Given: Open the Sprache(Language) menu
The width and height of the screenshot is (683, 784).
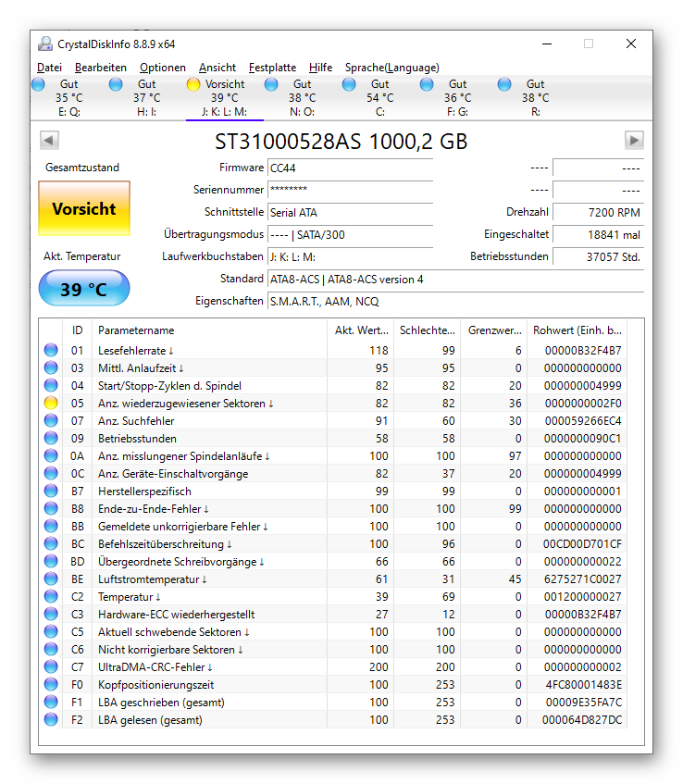Looking at the screenshot, I should [x=392, y=68].
